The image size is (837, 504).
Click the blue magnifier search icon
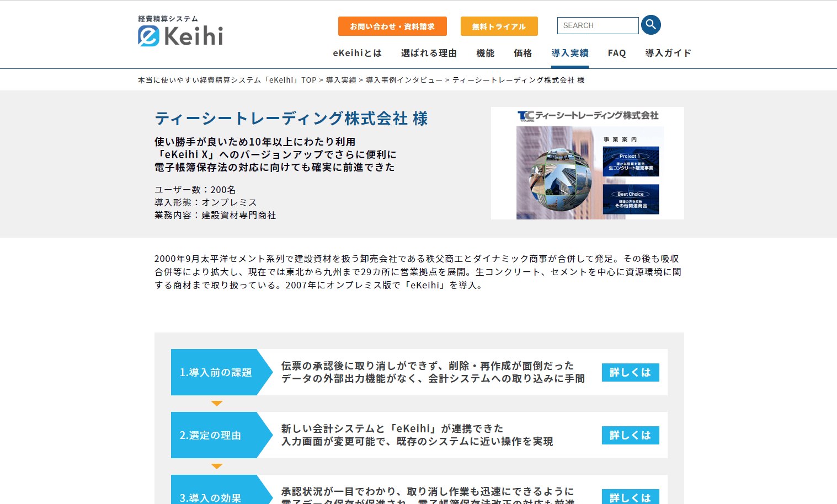click(x=651, y=25)
